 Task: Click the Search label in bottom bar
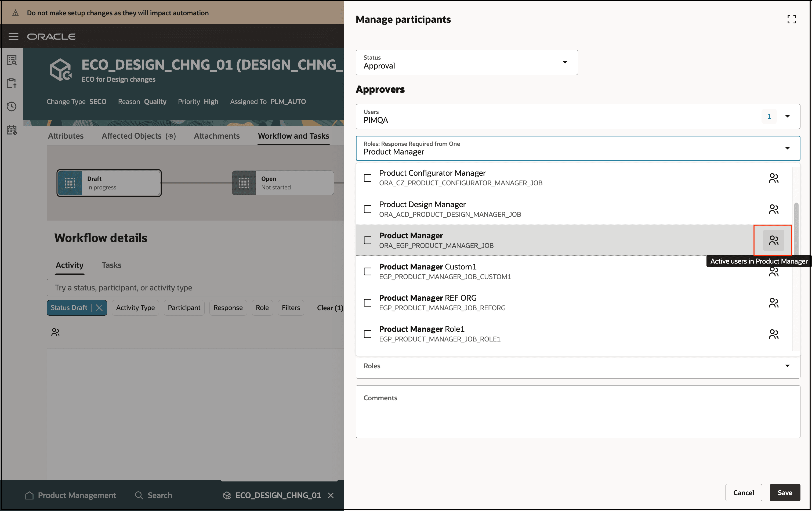[160, 495]
